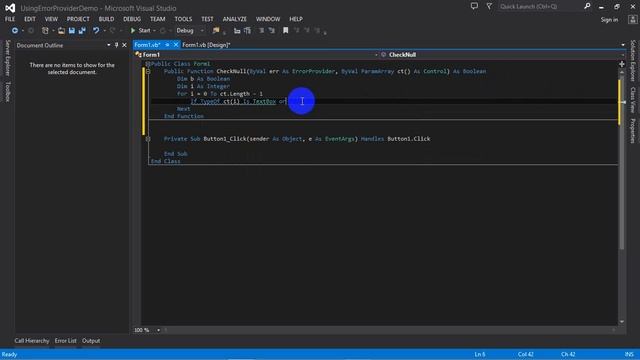Viewport: 640px width, 360px height.
Task: Open the BUILD menu
Action: [x=106, y=19]
